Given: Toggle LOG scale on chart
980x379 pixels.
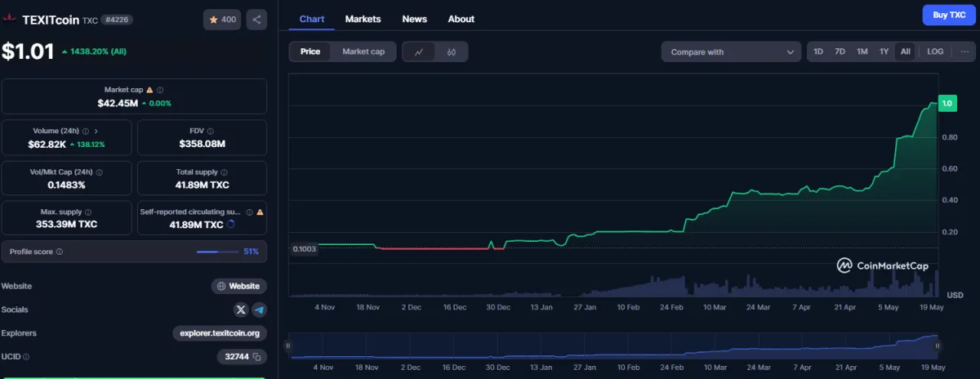Looking at the screenshot, I should (935, 51).
